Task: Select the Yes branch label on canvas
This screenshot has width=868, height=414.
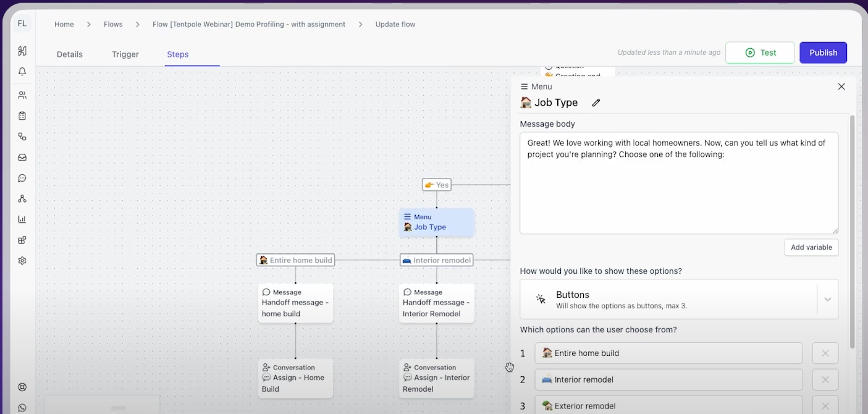Action: [x=437, y=185]
